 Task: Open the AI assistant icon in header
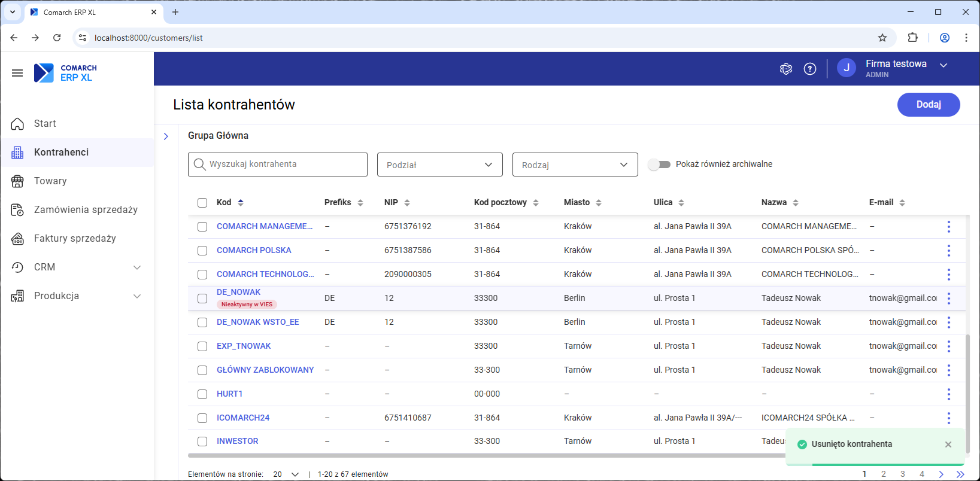[x=786, y=69]
